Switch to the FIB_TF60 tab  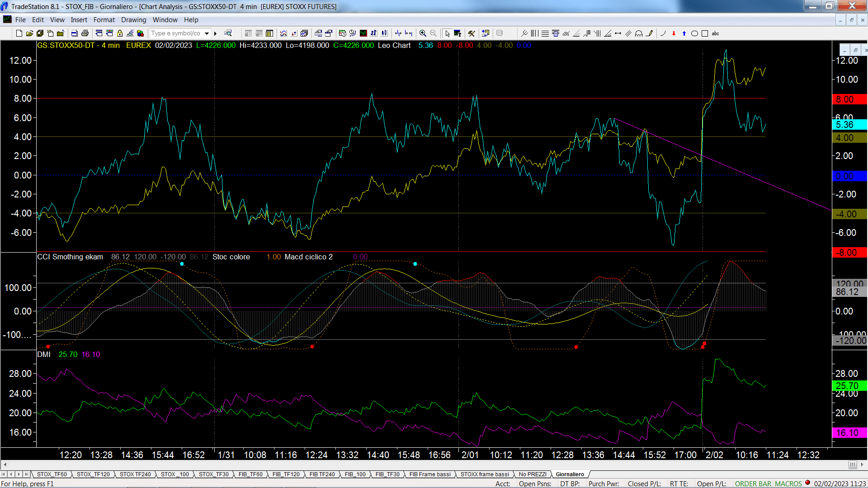[250, 474]
